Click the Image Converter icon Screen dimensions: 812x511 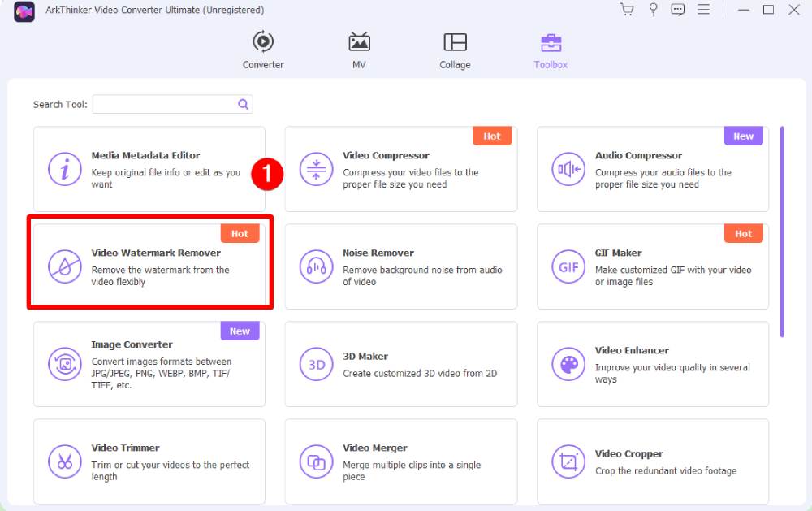[x=65, y=364]
